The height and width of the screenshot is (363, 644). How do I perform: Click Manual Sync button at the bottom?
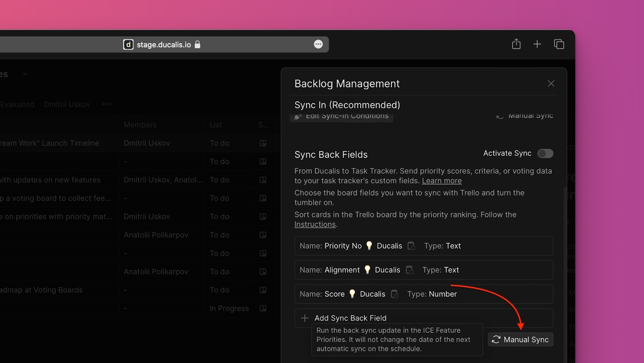click(x=520, y=340)
